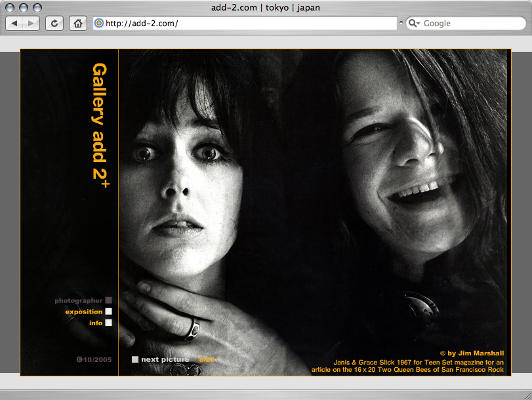Viewport: 532px width, 400px height.
Task: Click the Janis & Grace Slick caption text
Action: coord(407,366)
